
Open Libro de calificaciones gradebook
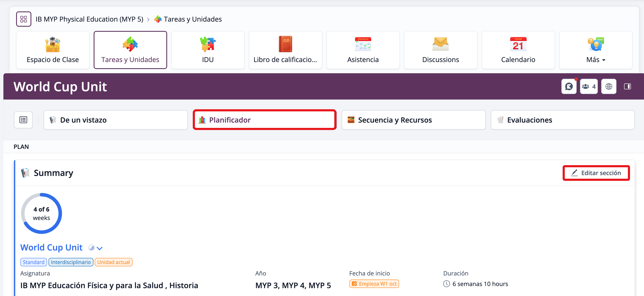click(285, 50)
